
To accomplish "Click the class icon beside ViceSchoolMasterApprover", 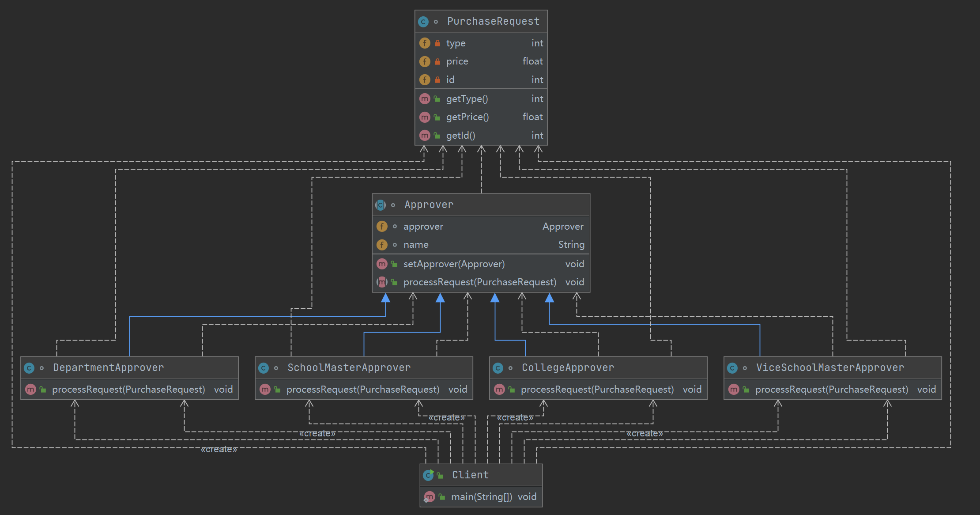I will 732,368.
